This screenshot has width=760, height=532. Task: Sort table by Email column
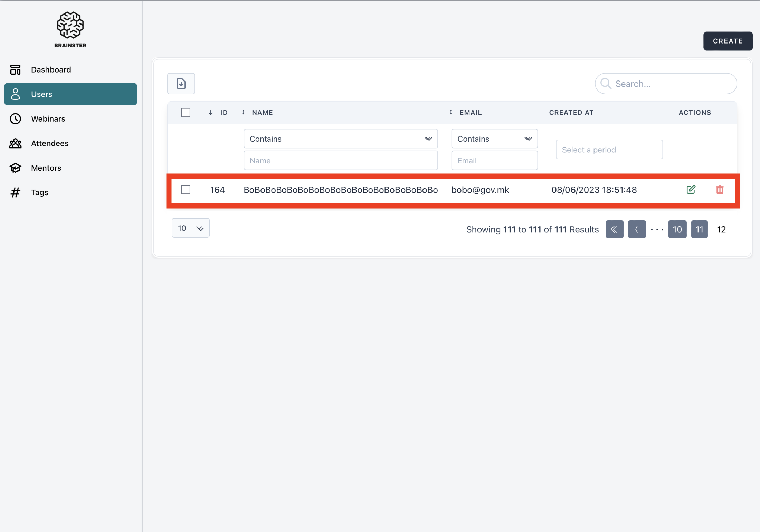coord(451,112)
